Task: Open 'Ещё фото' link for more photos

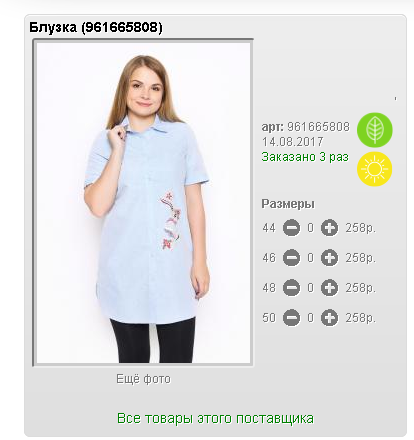Action: (x=143, y=379)
